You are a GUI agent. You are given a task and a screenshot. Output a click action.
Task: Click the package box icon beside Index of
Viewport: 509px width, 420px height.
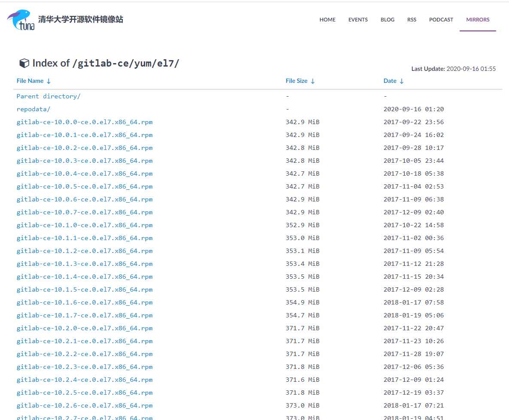24,63
